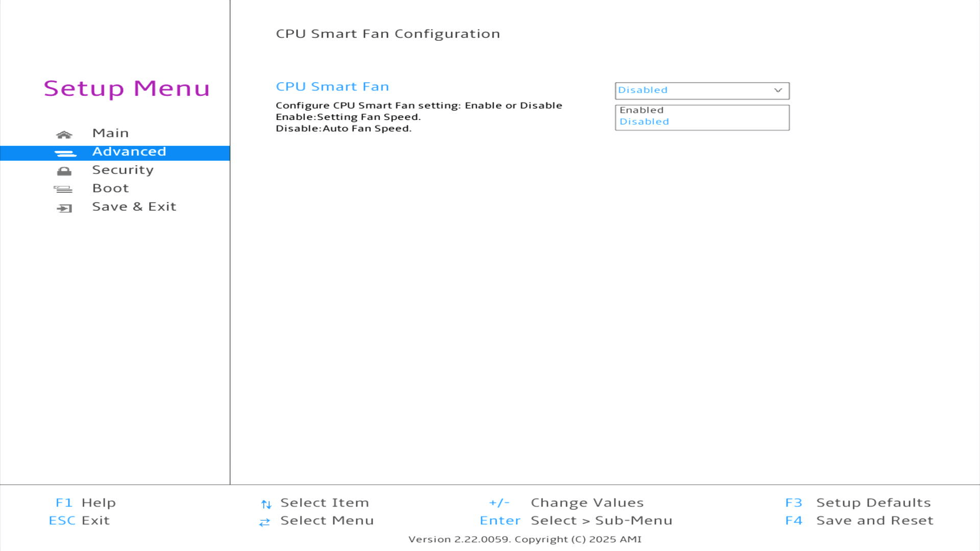The width and height of the screenshot is (980, 551).
Task: Select the CPU Smart Fan setting label
Action: click(x=332, y=87)
